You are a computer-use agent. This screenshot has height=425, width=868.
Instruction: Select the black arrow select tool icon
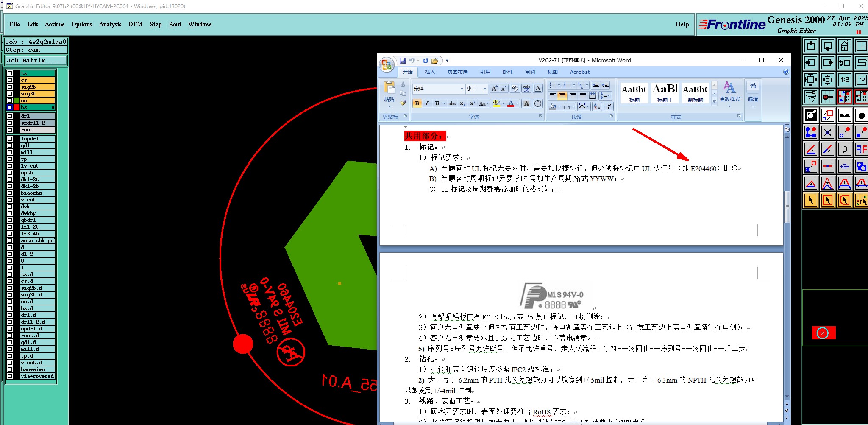pos(810,200)
